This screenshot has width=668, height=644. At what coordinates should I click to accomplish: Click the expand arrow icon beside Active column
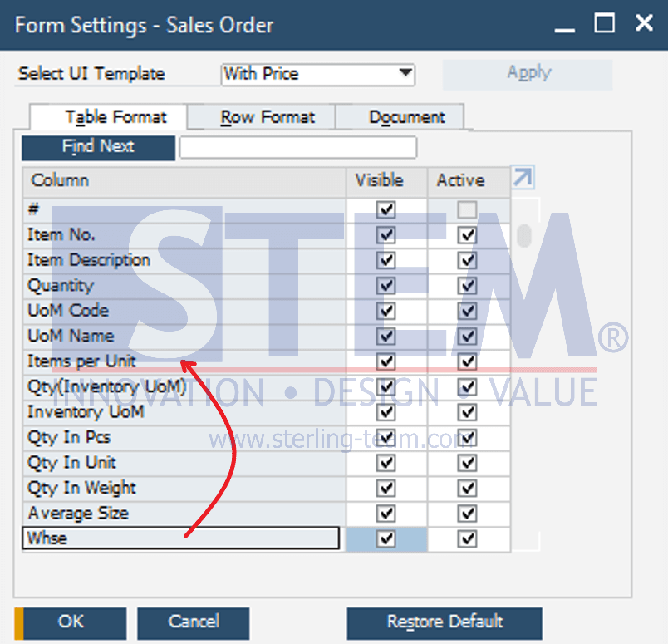[x=523, y=178]
